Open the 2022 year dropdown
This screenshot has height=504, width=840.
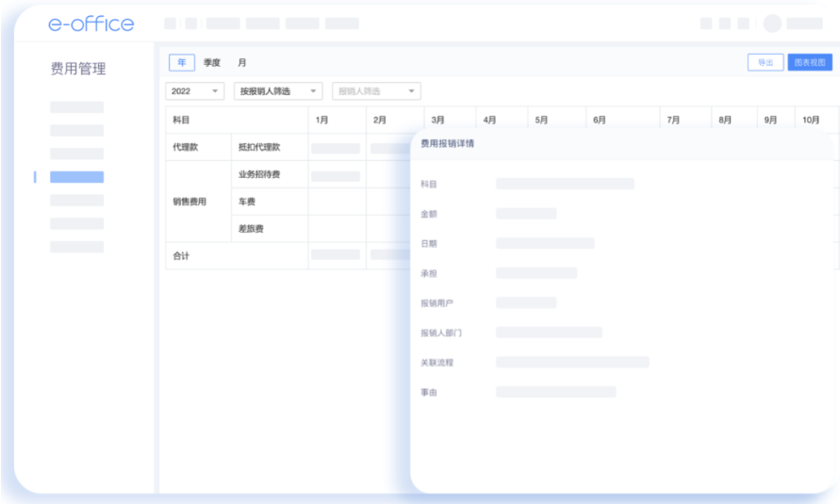click(195, 91)
